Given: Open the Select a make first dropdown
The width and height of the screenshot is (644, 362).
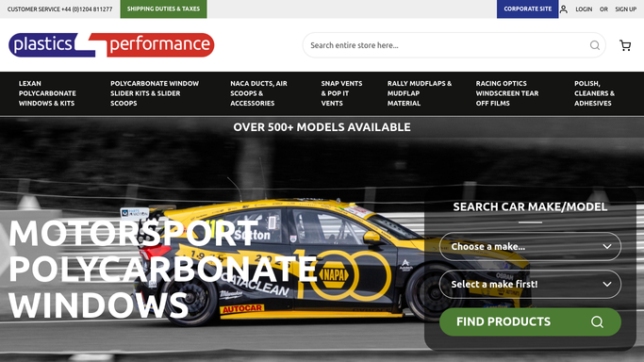Looking at the screenshot, I should click(530, 284).
